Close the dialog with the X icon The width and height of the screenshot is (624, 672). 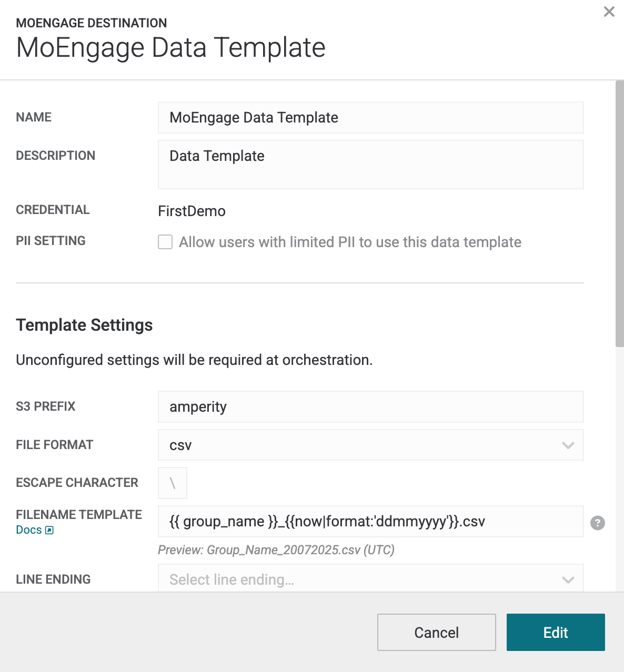click(x=609, y=12)
